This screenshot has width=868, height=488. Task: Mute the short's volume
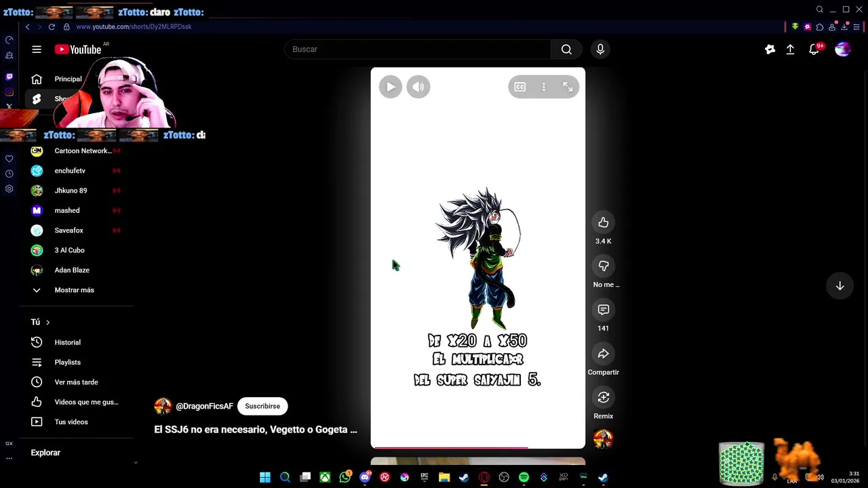pos(418,87)
